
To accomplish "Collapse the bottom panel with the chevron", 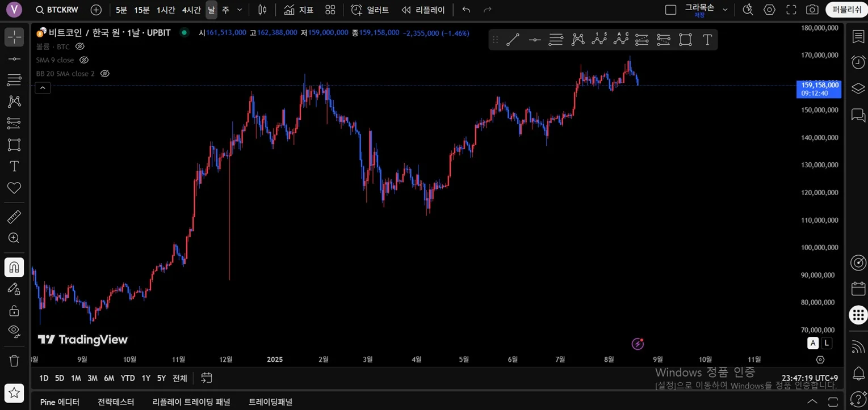I will (812, 401).
